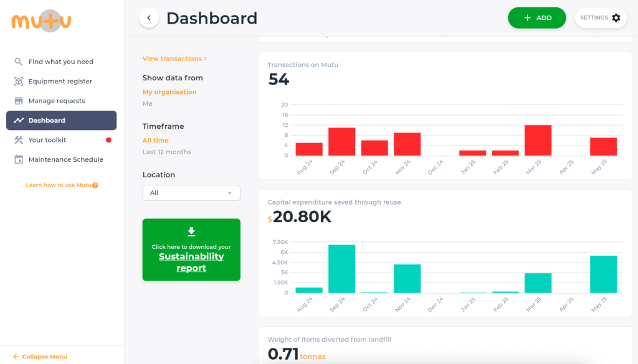Click the Manage requests storefront icon
Image resolution: width=638 pixels, height=364 pixels.
click(x=18, y=101)
